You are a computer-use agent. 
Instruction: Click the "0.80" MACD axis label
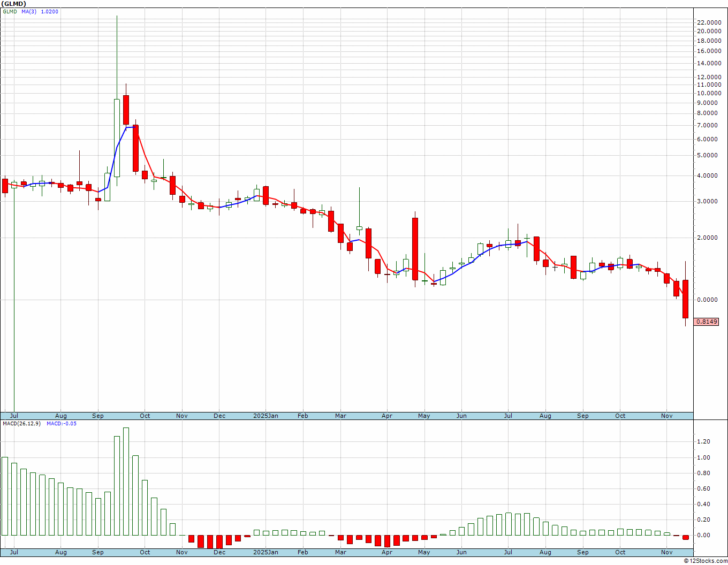703,473
